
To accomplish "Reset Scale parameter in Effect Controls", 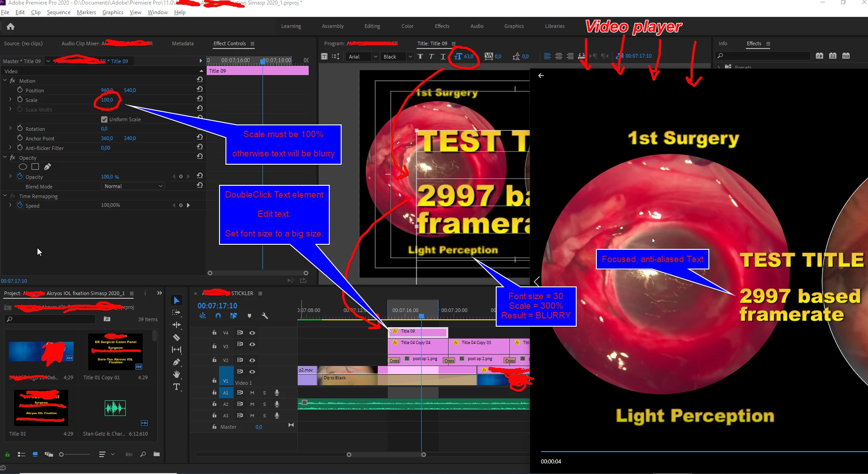I will pos(200,99).
